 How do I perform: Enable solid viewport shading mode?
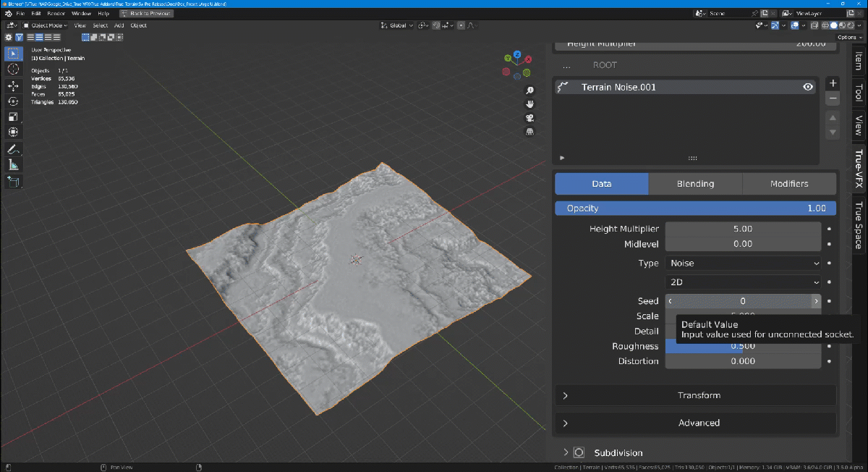[833, 25]
